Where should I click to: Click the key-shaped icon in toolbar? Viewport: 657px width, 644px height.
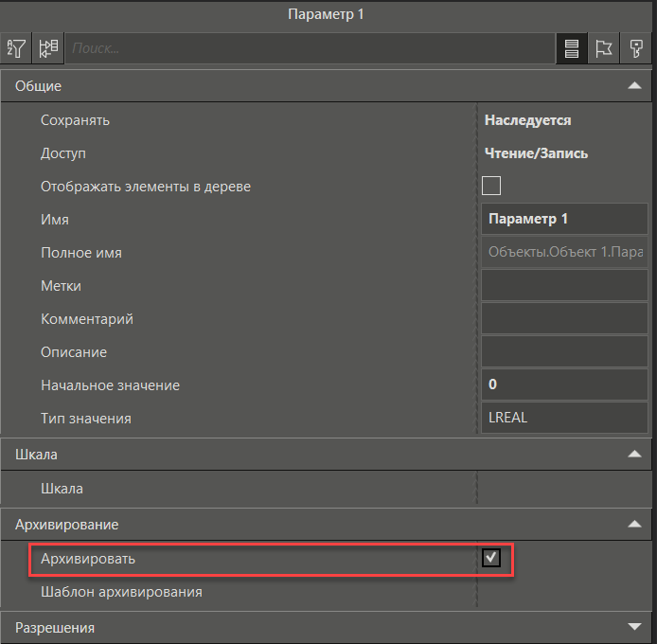click(x=635, y=49)
